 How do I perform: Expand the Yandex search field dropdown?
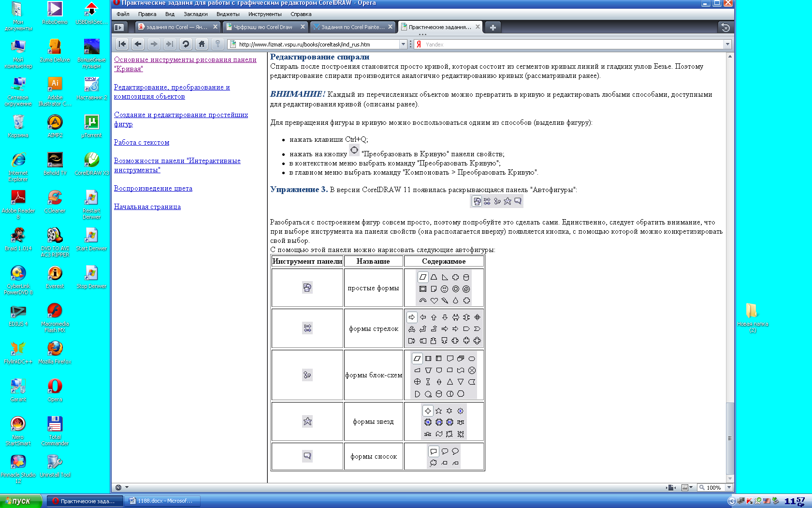pyautogui.click(x=727, y=44)
